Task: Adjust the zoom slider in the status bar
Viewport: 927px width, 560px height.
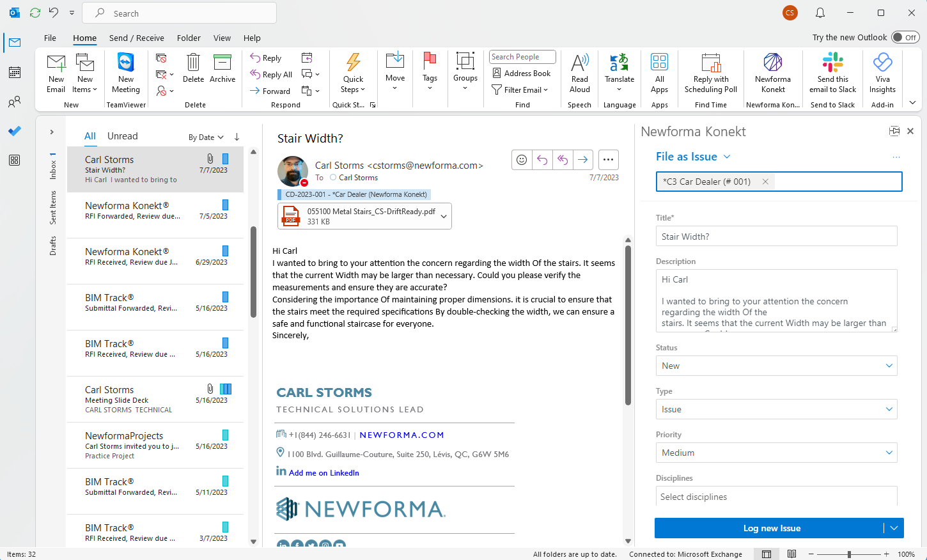Action: 849,554
